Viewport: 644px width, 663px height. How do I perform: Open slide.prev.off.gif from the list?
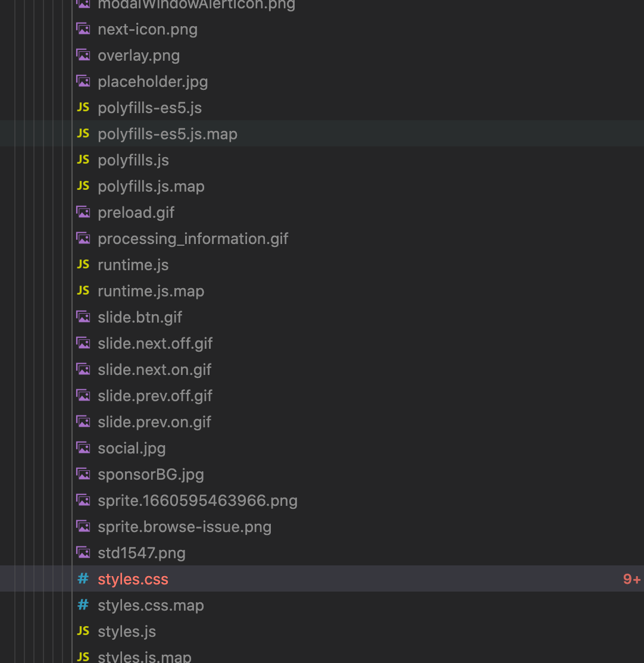[155, 395]
